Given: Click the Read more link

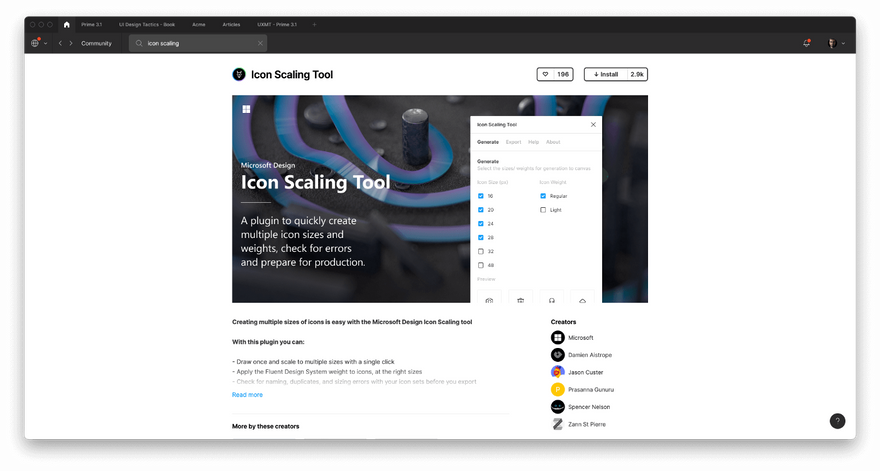Looking at the screenshot, I should pos(248,395).
